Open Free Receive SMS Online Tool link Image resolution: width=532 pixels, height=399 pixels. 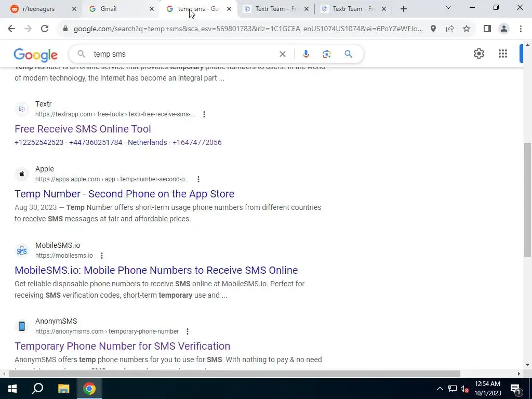[x=83, y=129]
